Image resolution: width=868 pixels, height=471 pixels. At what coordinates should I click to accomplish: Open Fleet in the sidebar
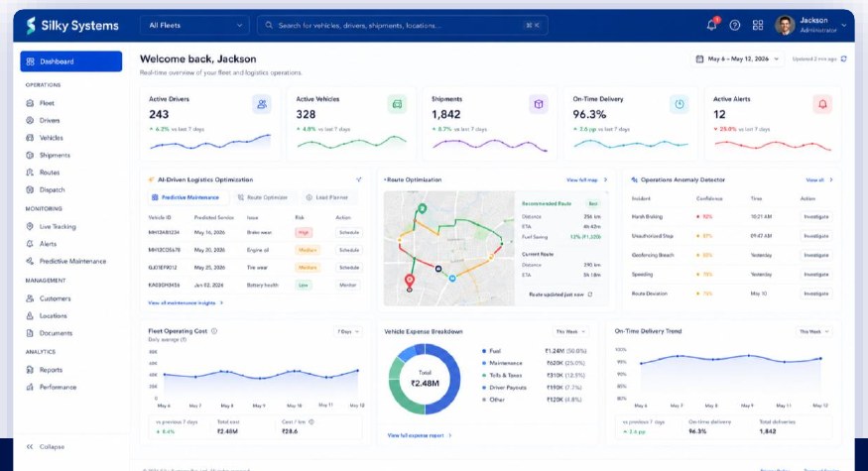coord(47,103)
